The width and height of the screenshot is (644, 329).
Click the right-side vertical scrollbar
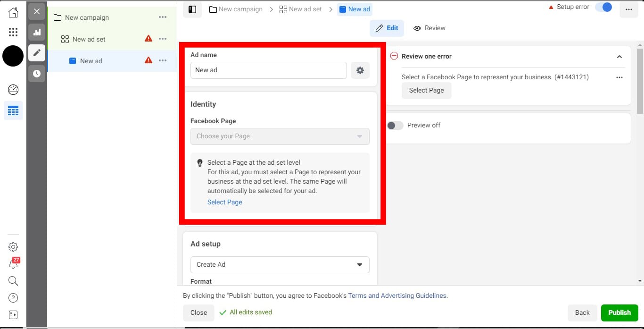[x=640, y=81]
